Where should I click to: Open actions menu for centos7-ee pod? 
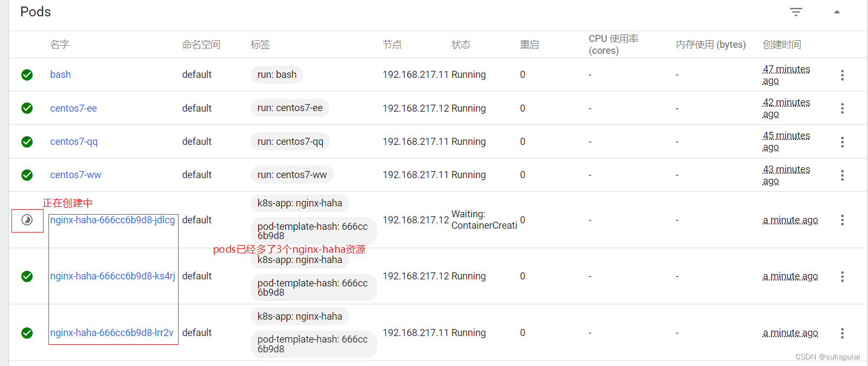point(842,108)
